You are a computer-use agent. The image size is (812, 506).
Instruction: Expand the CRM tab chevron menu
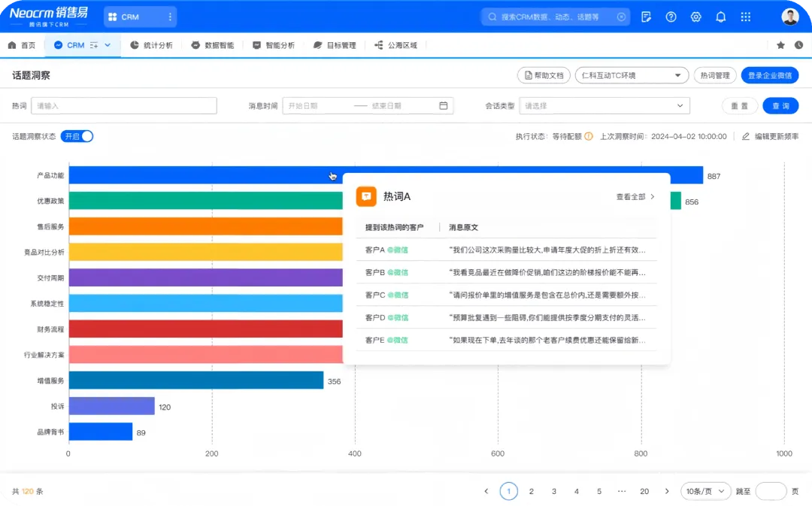[x=108, y=45]
